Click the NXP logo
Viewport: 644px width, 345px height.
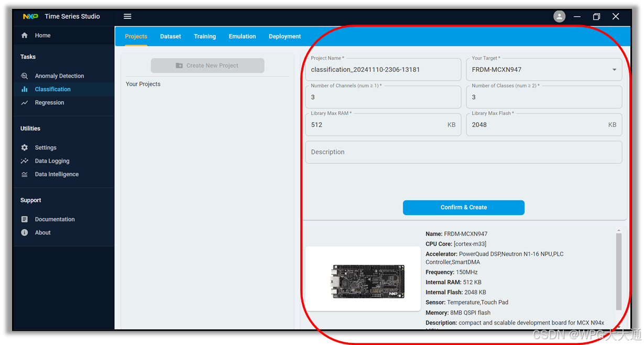coord(30,16)
